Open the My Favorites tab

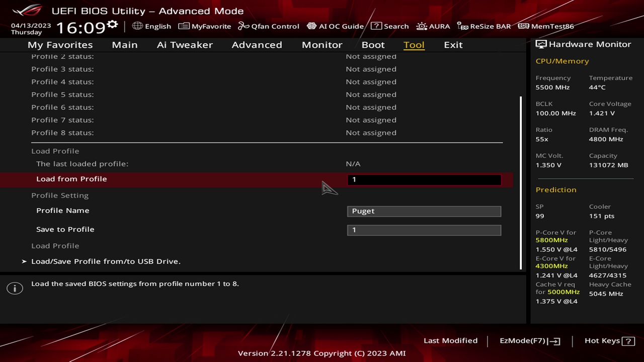coord(60,45)
